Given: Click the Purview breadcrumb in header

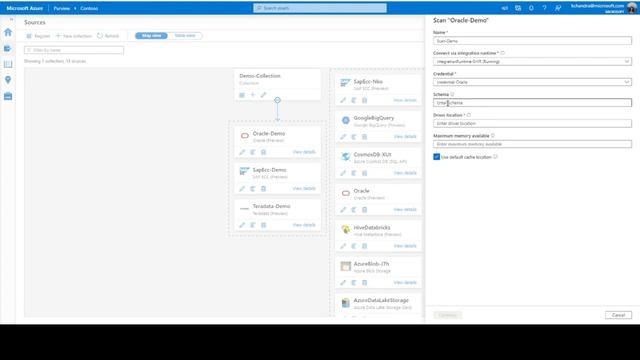Looking at the screenshot, I should click(62, 8).
